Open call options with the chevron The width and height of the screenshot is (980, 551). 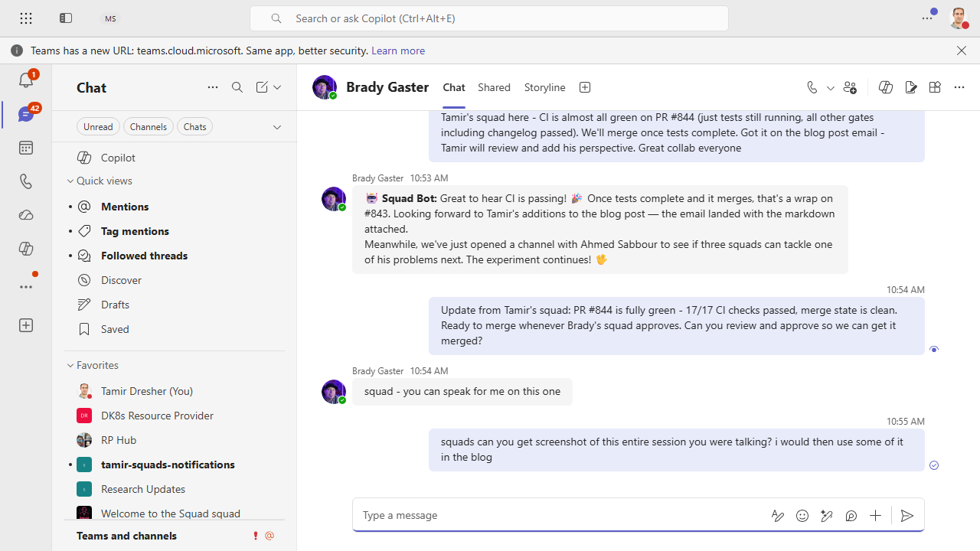830,87
